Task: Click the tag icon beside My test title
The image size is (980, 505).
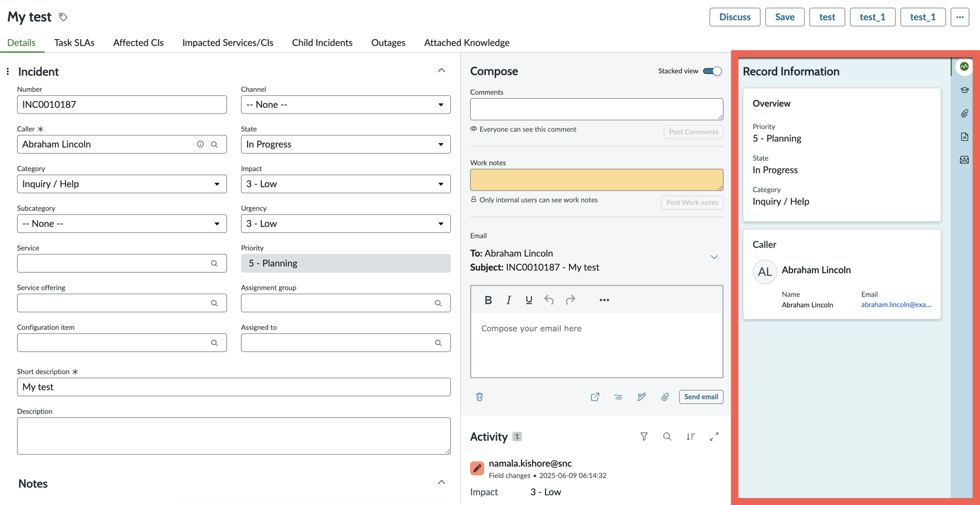Action: coord(63,17)
